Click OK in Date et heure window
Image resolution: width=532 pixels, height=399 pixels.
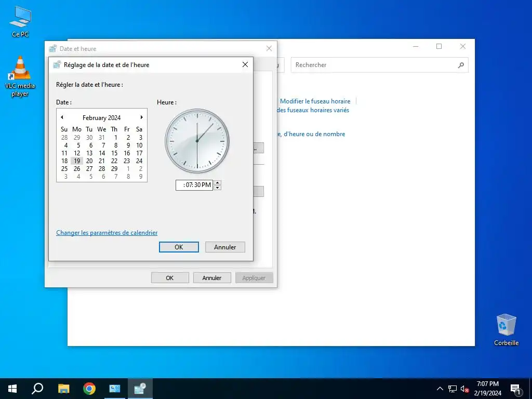coord(170,278)
